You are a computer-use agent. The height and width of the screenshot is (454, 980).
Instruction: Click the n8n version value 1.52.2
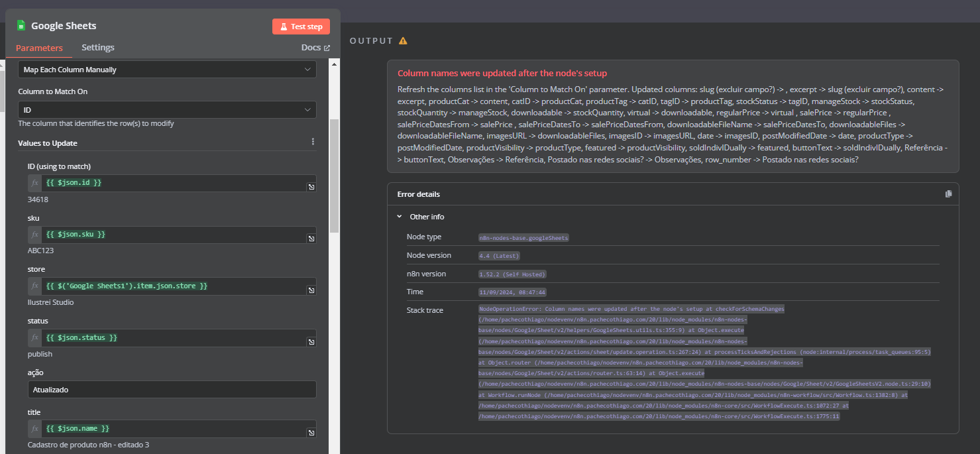[513, 274]
